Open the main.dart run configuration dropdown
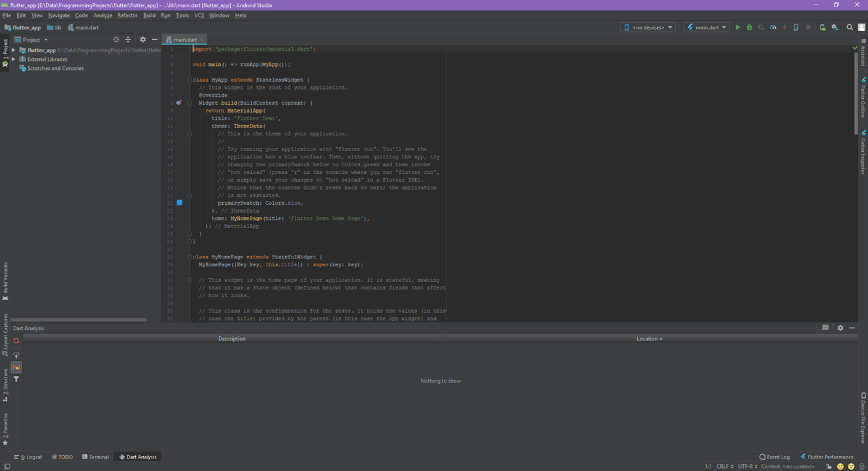Viewport: 868px width, 471px height. pyautogui.click(x=707, y=27)
